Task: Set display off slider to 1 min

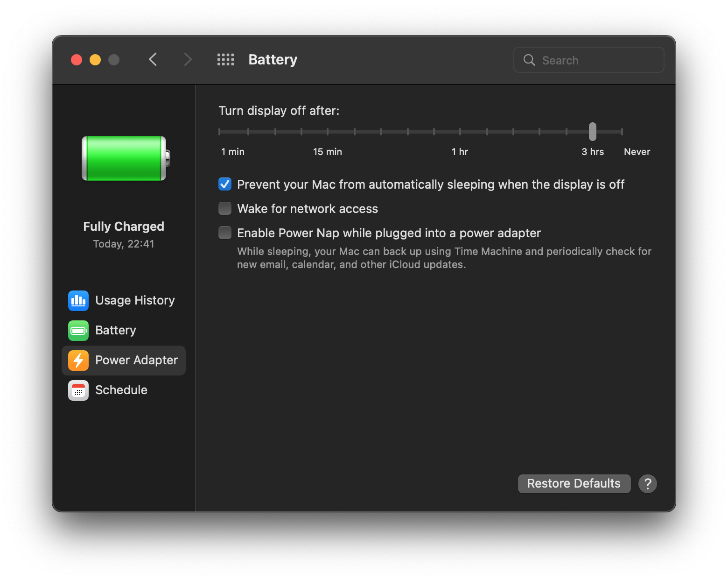Action: pos(219,132)
